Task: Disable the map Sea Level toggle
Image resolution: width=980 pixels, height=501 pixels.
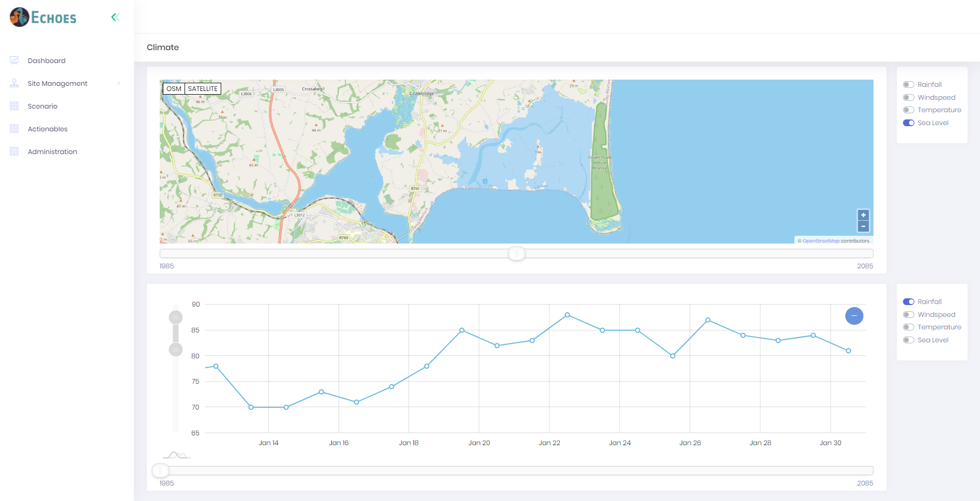Action: (x=908, y=123)
